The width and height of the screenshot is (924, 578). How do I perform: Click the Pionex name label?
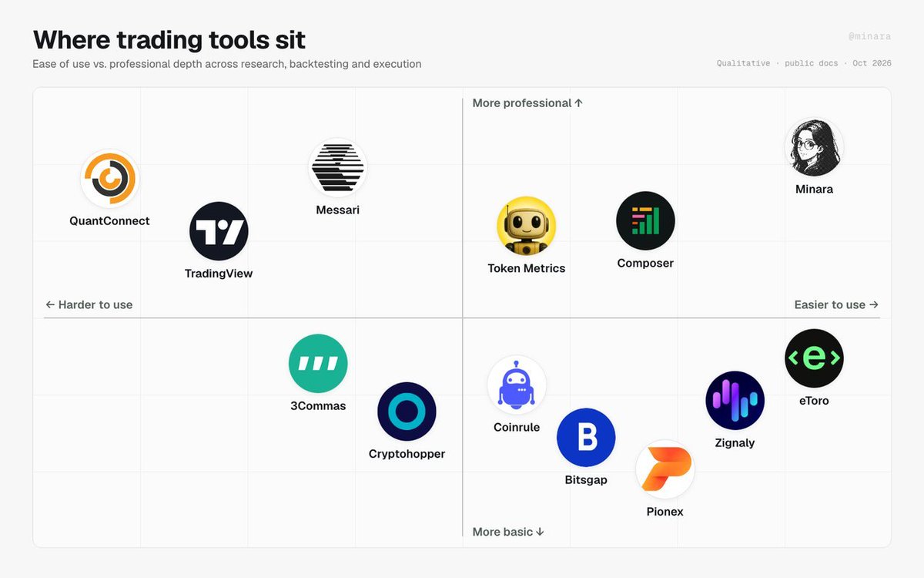coord(665,512)
